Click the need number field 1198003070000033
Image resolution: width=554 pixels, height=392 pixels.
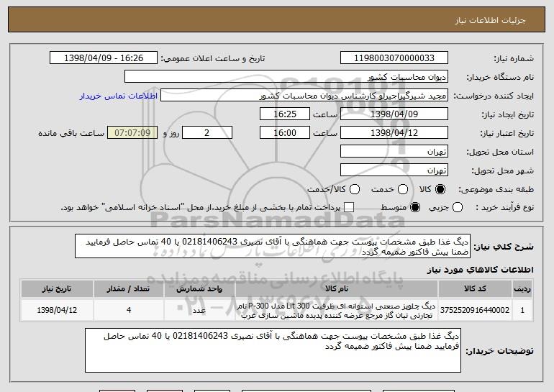point(394,58)
